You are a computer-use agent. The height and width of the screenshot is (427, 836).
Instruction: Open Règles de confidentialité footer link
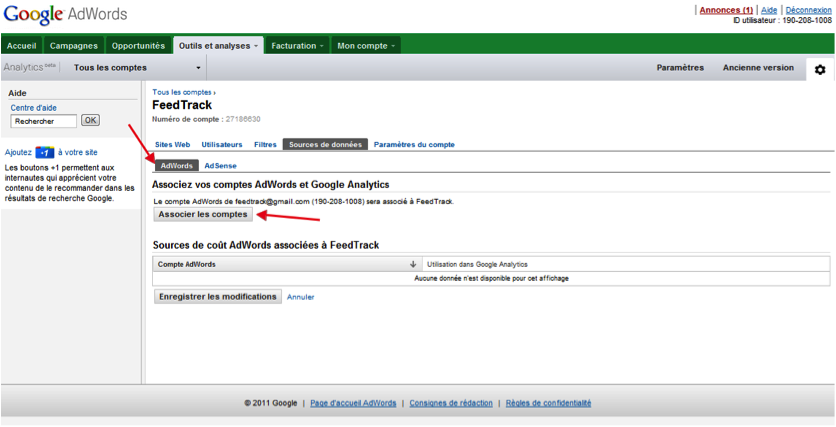point(548,403)
